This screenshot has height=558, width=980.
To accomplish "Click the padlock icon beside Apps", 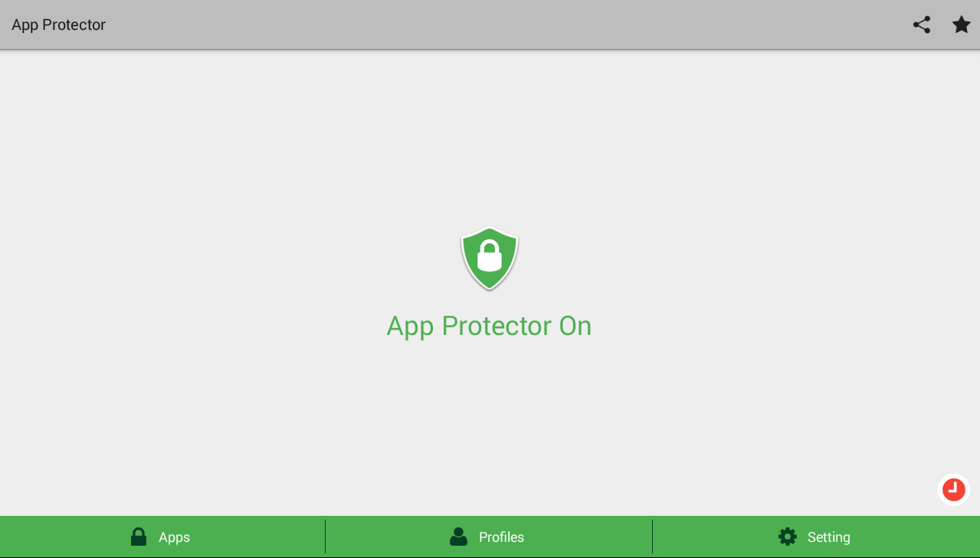I will tap(139, 537).
